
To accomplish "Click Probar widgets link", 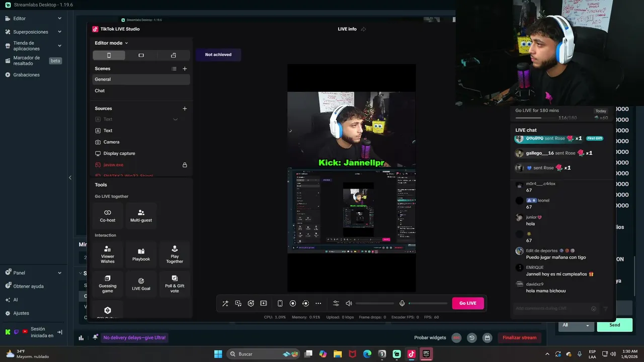I will 430,338.
